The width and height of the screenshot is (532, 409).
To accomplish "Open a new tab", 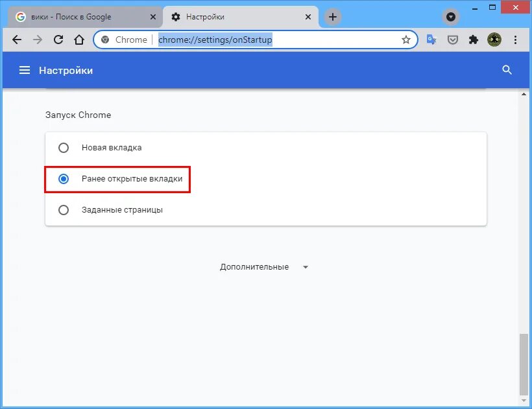I will point(332,17).
